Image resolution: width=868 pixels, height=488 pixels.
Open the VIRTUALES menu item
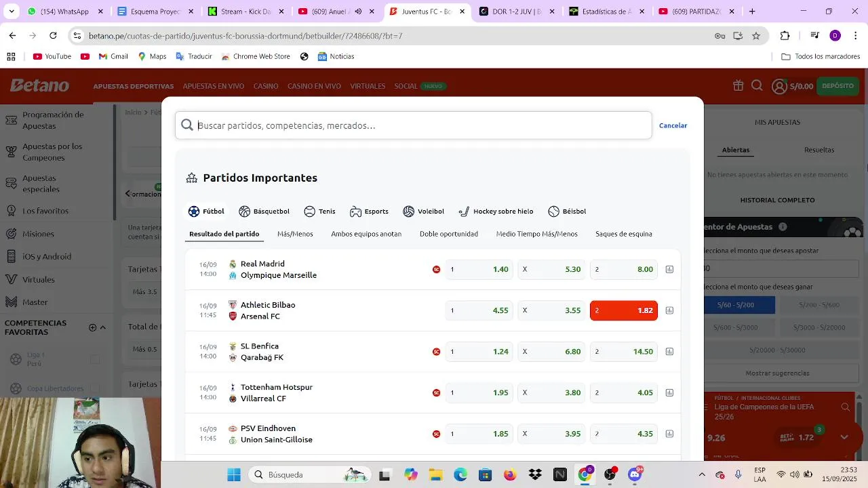(x=368, y=86)
